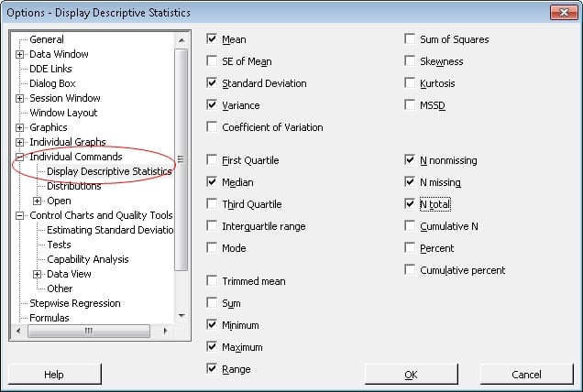The width and height of the screenshot is (583, 392).
Task: Enable the Skewness statistic
Action: point(411,61)
